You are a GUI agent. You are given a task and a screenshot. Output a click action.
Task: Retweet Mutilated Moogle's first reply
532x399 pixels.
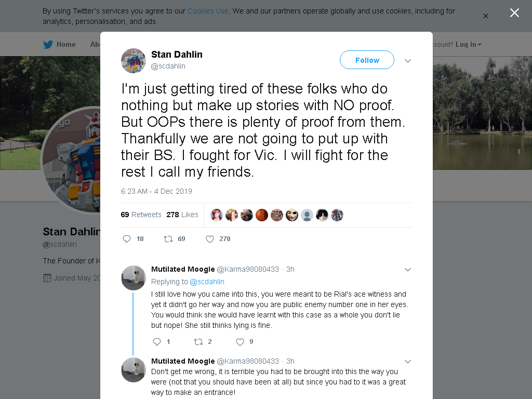point(198,342)
